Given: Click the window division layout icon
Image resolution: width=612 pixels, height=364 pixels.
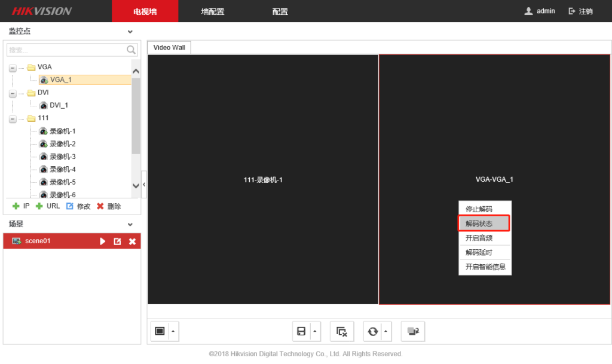Looking at the screenshot, I should pos(160,331).
